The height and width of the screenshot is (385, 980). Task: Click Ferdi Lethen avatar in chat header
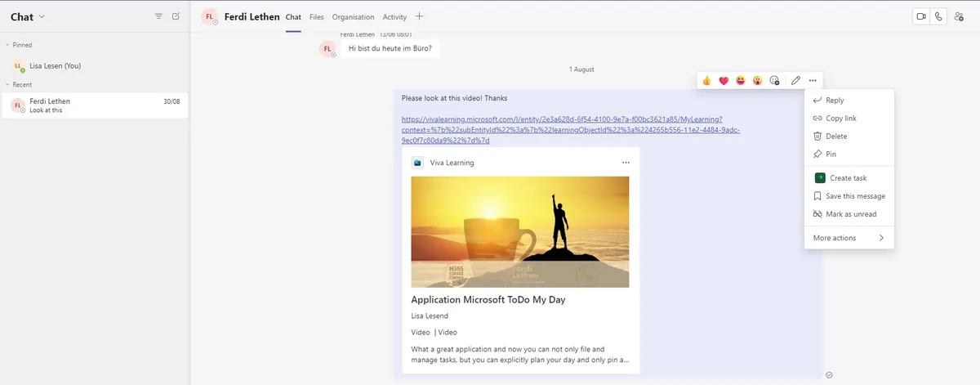click(210, 16)
